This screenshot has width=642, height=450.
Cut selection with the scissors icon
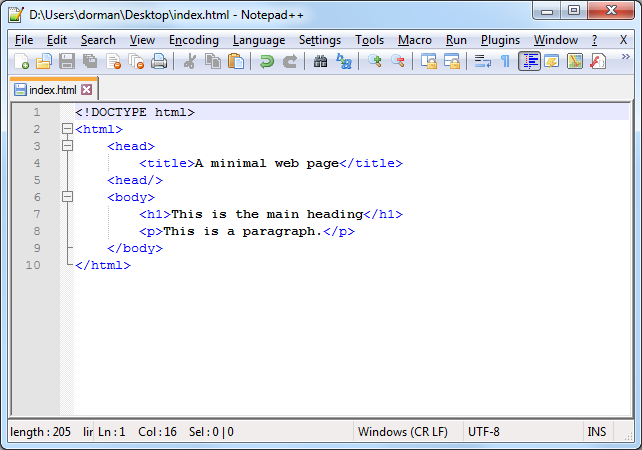click(x=189, y=61)
